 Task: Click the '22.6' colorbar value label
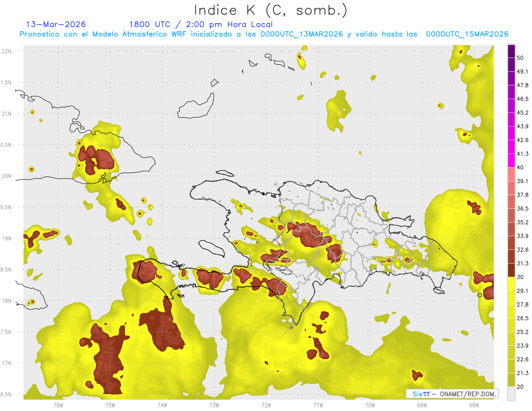pyautogui.click(x=523, y=360)
